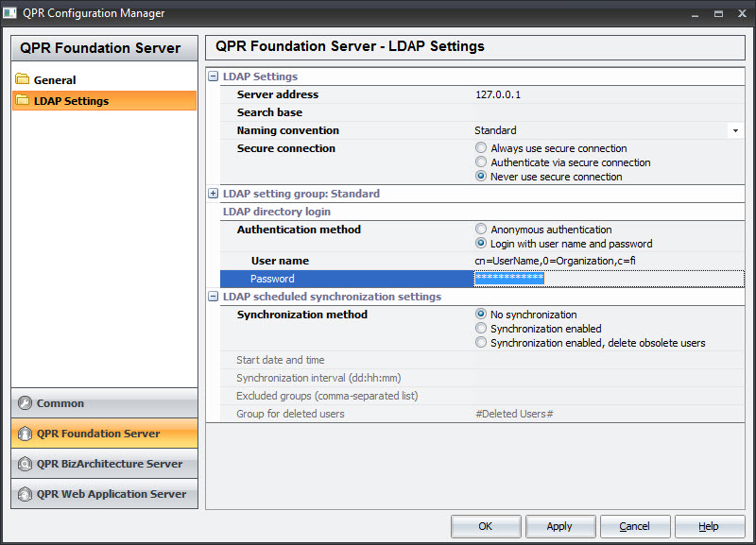Click the Group for deleted users label
The height and width of the screenshot is (545, 756).
point(290,414)
